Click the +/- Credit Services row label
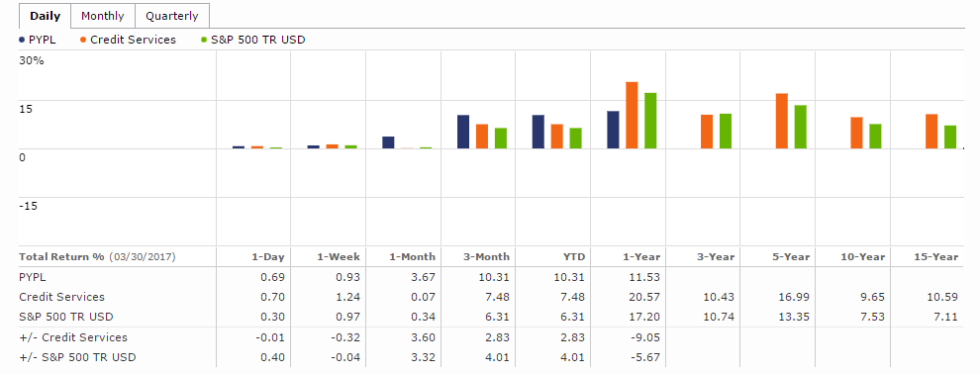Viewport: 980px width, 374px height. [x=73, y=337]
